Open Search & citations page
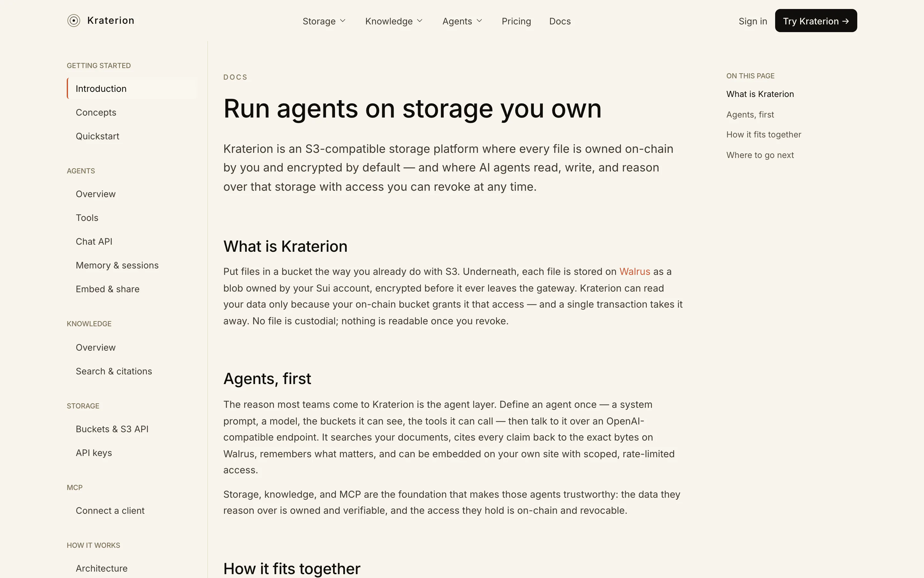Screen dimensions: 924x578 point(114,371)
